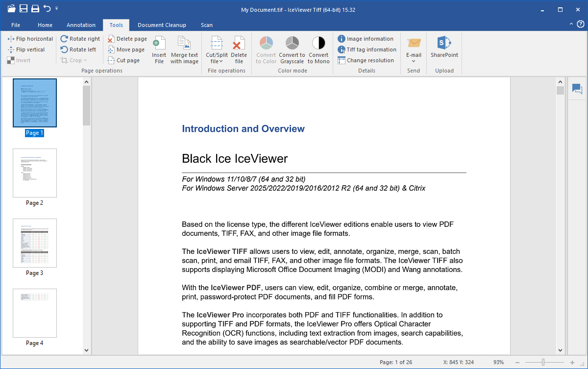Open the Cut/Split file dropdown
Screen dimensions: 588x369
click(217, 49)
